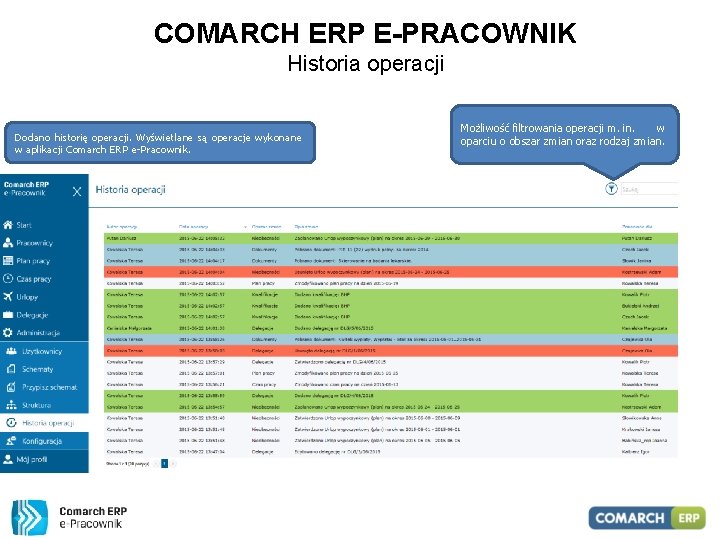Open Start via the home icon
This screenshot has height=540, width=720.
pyautogui.click(x=8, y=225)
